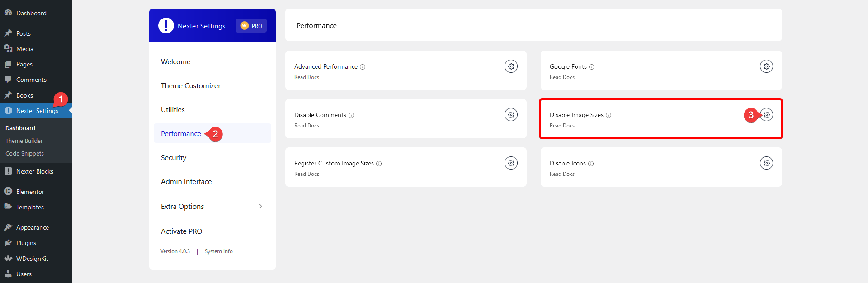Open the Extra Options menu item
868x283 pixels.
coord(212,206)
